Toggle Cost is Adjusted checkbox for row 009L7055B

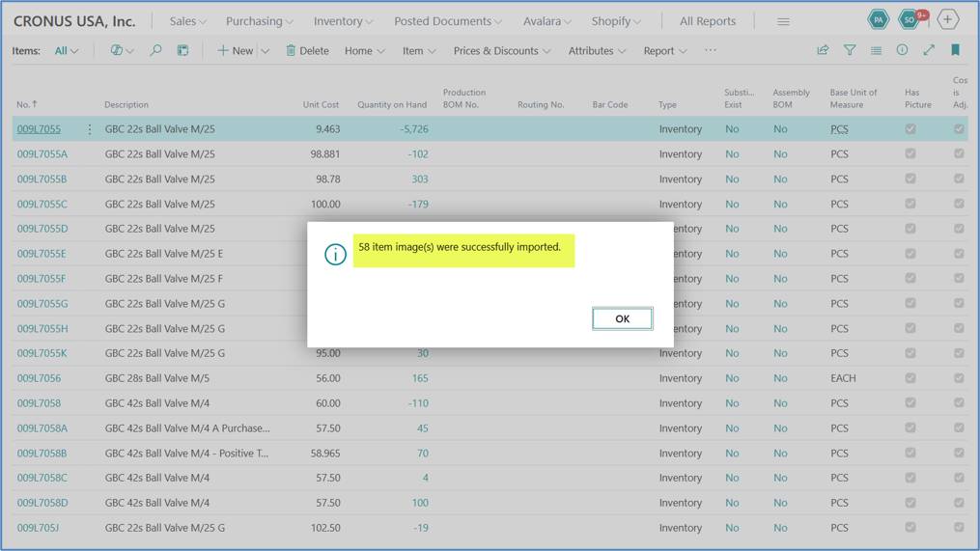point(959,179)
